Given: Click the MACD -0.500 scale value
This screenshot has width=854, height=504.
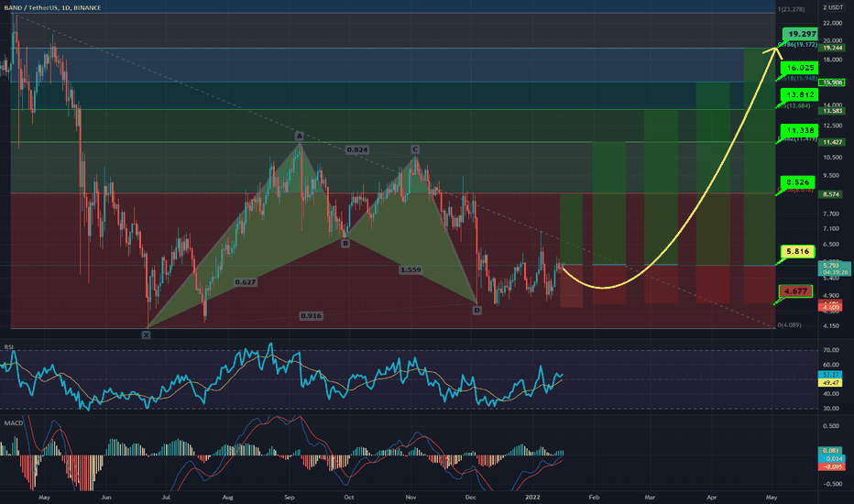Looking at the screenshot, I should tap(830, 484).
